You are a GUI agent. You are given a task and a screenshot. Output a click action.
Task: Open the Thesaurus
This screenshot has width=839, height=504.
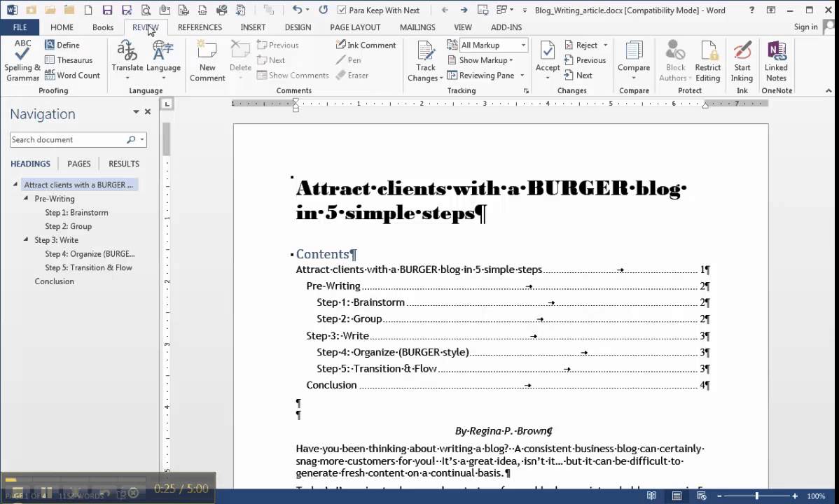(x=69, y=60)
